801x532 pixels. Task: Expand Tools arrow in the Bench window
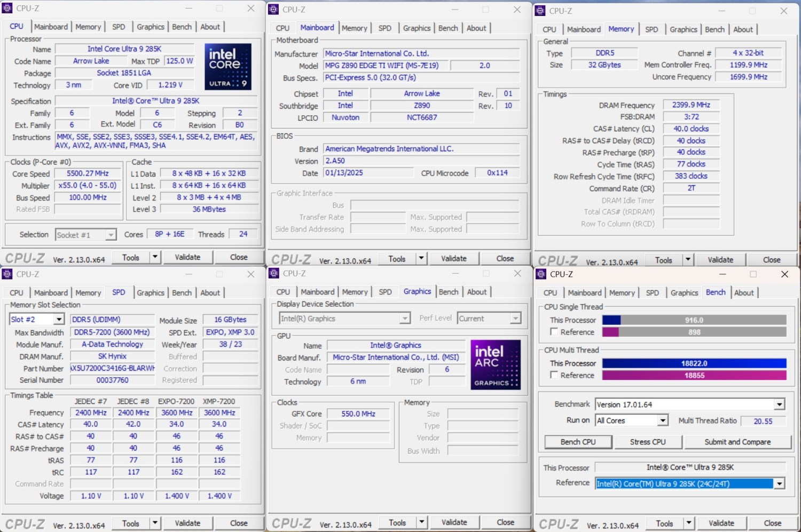coord(689,523)
